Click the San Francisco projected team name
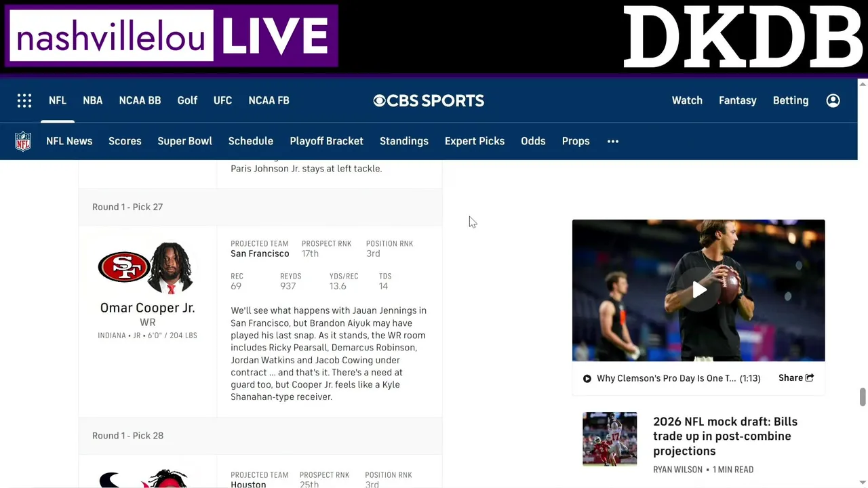 click(260, 253)
